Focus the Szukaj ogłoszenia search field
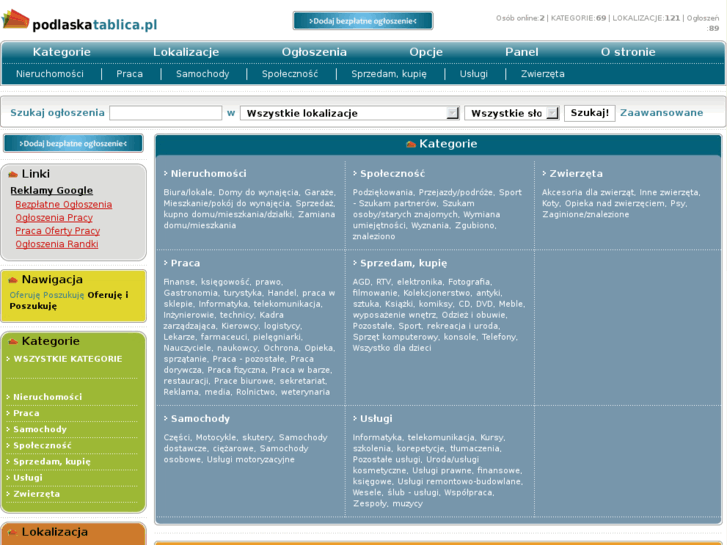This screenshot has width=727, height=545. tap(166, 113)
